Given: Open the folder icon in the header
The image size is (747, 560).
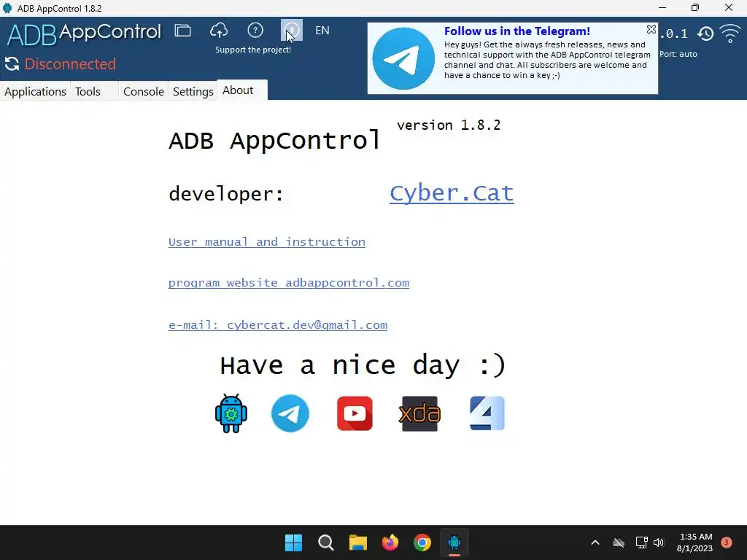Looking at the screenshot, I should pos(182,31).
